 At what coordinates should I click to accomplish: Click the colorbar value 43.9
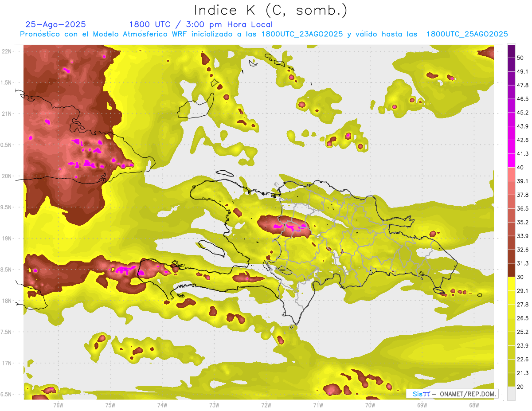522,126
